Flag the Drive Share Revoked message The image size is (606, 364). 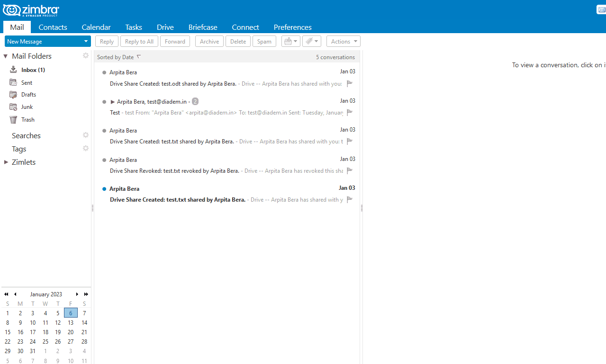pos(350,171)
